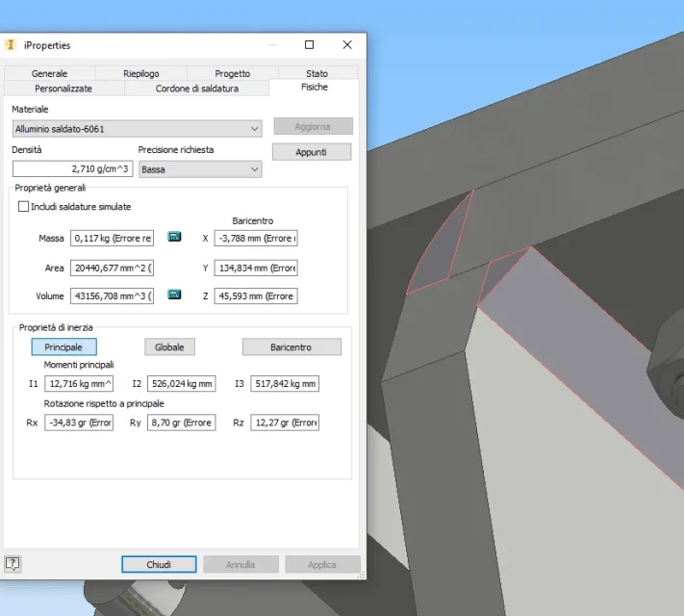Close the iProperties dialog with X

coord(347,44)
